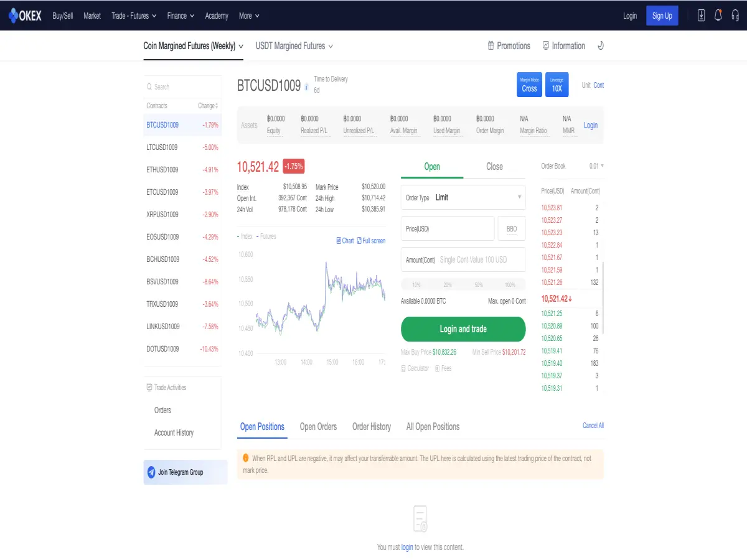This screenshot has width=747, height=560.
Task: Sort contracts by the Change arrows
Action: (216, 106)
